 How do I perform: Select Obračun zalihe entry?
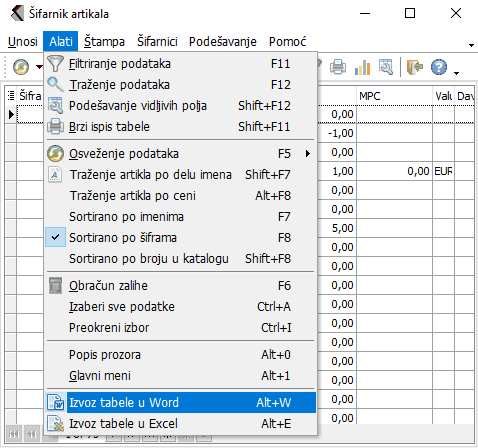(180, 286)
